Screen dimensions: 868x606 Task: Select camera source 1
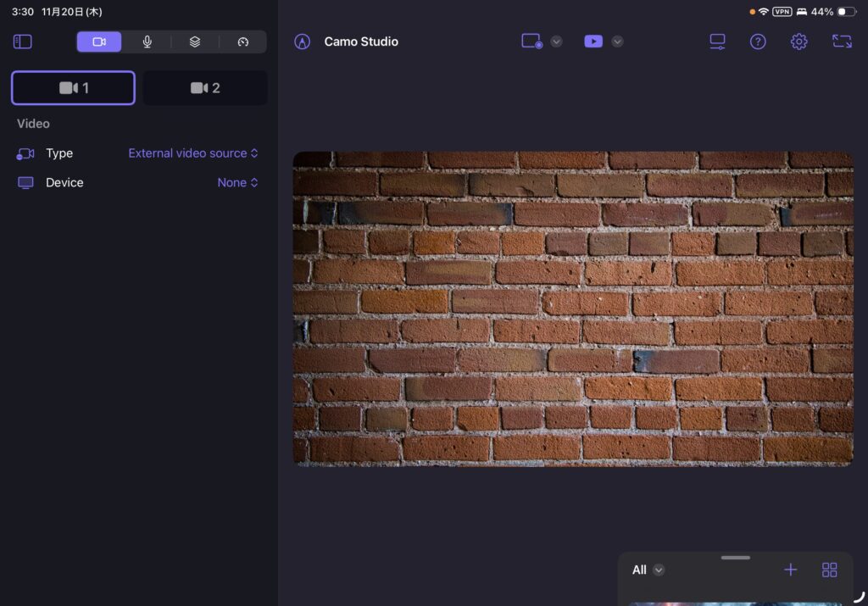tap(73, 88)
